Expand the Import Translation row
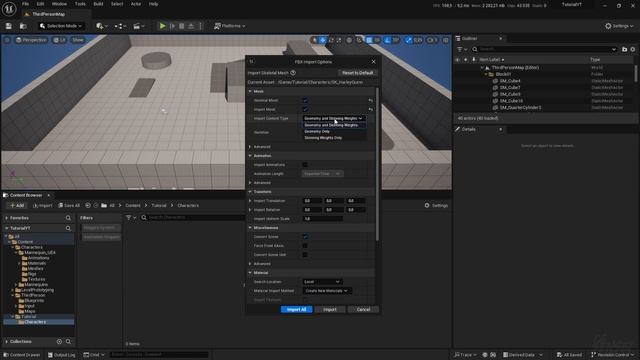Image resolution: width=640 pixels, height=360 pixels. click(x=250, y=201)
